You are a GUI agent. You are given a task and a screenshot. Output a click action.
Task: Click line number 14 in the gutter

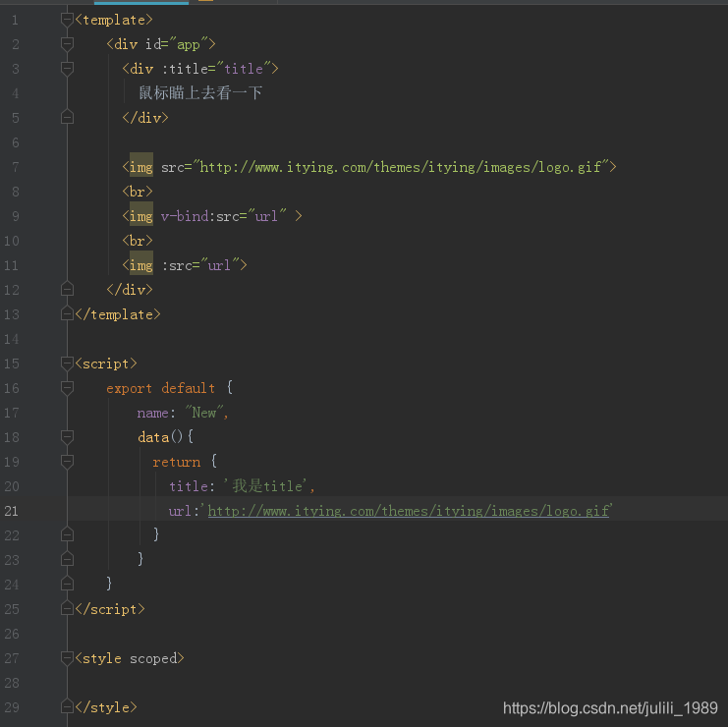pos(12,339)
